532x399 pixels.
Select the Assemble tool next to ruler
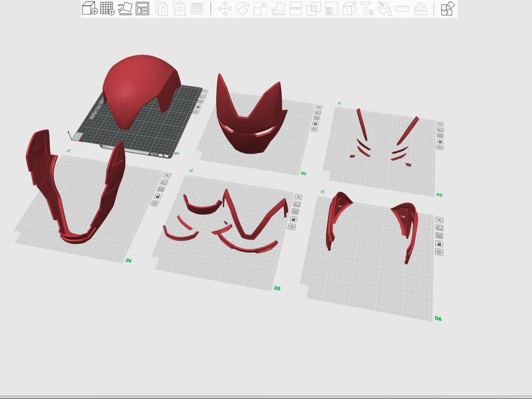[420, 9]
